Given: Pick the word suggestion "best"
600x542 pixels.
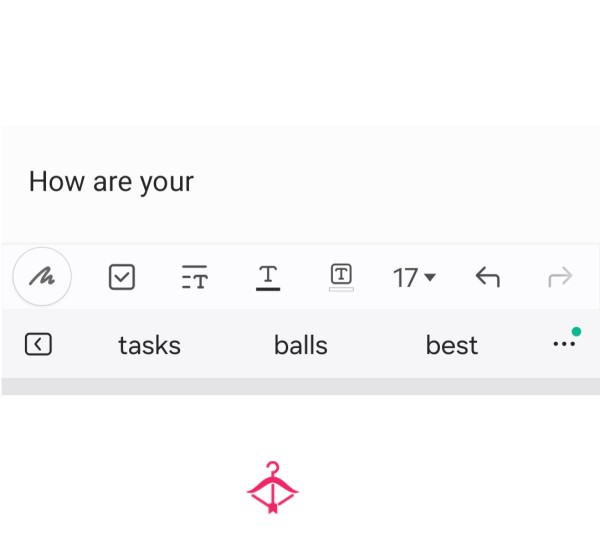Looking at the screenshot, I should coord(452,345).
